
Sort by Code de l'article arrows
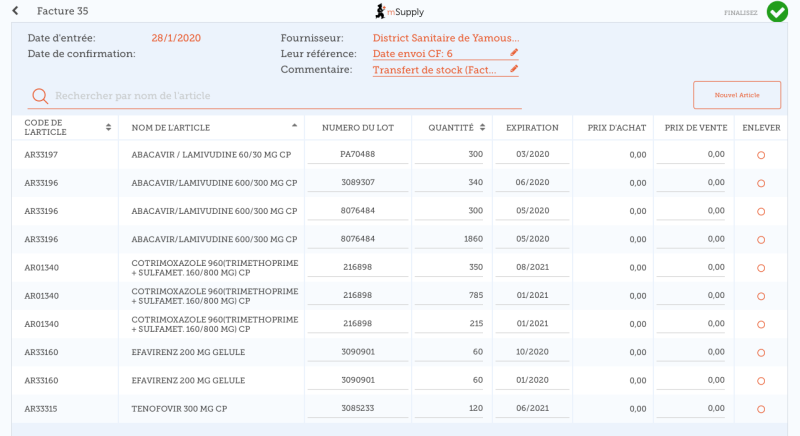click(x=108, y=127)
